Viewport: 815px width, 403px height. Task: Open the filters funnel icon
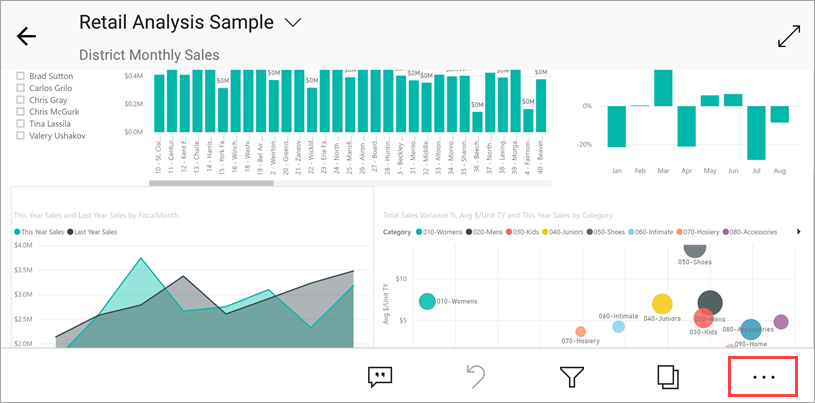[571, 377]
